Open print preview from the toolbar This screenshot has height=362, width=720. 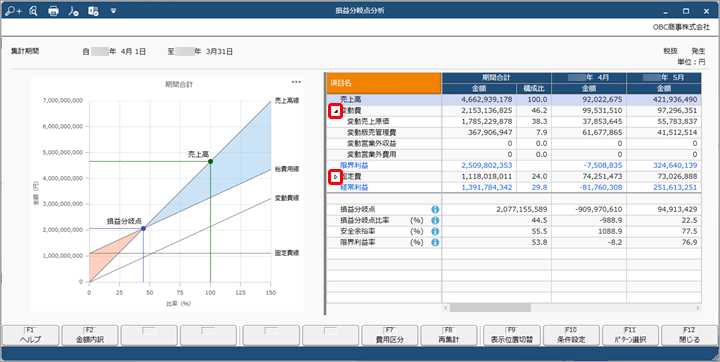[x=33, y=11]
